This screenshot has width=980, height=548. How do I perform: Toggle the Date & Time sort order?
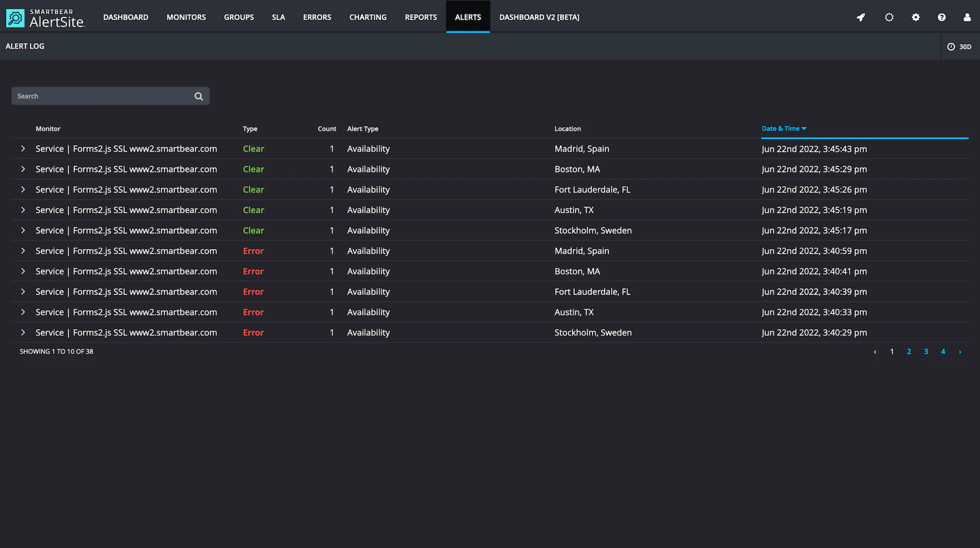[x=784, y=128]
